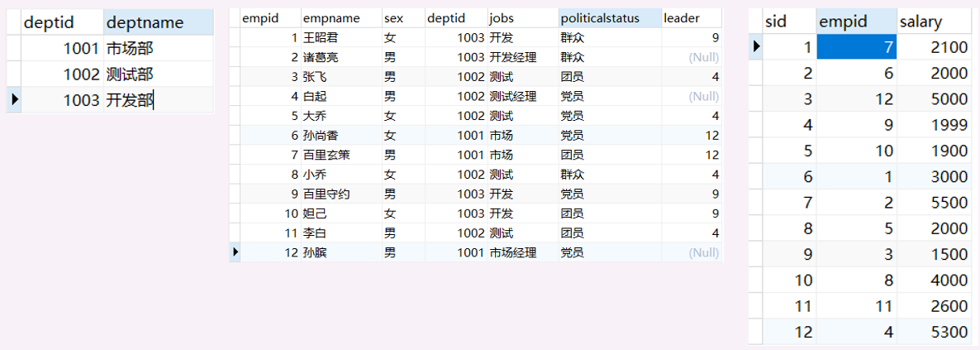Select the politicalstatus column header
Viewport: 980px width, 350px height.
(x=610, y=18)
